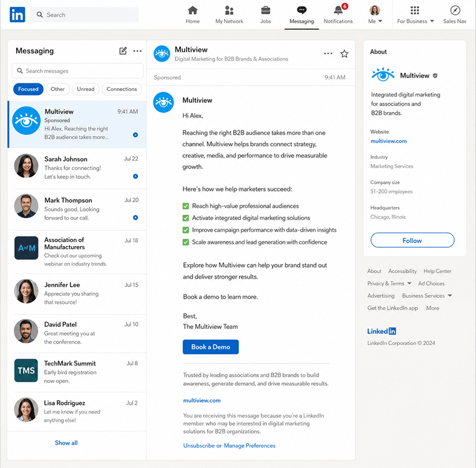Open Mark Thompson conversation
This screenshot has height=468, width=476.
[77, 209]
